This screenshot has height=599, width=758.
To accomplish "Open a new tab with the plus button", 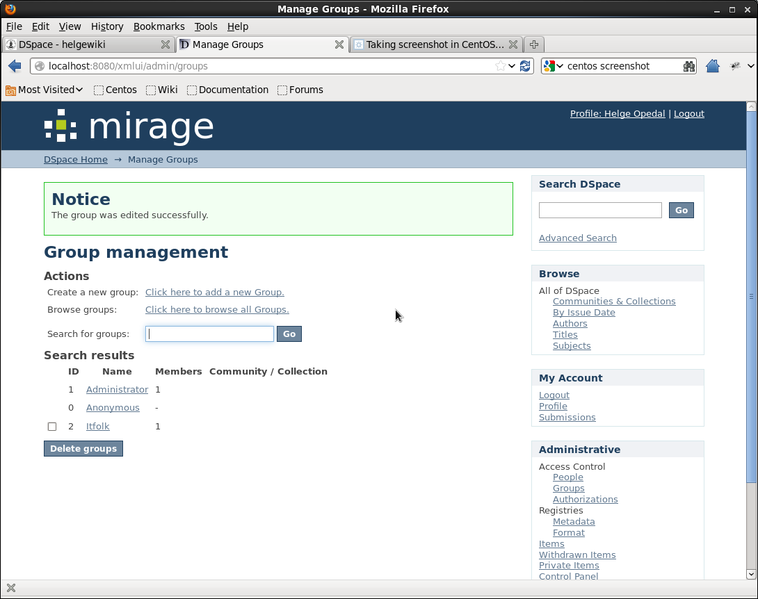I will (x=534, y=45).
